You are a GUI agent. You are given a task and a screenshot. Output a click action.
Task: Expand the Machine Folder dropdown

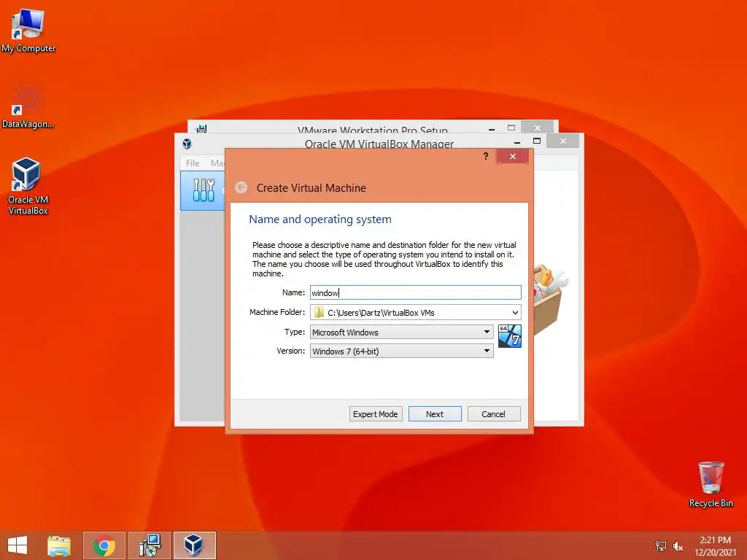point(515,312)
